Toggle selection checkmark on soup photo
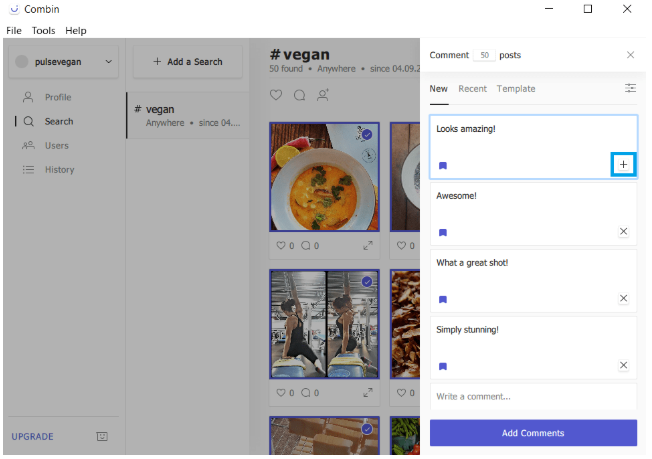 point(367,134)
